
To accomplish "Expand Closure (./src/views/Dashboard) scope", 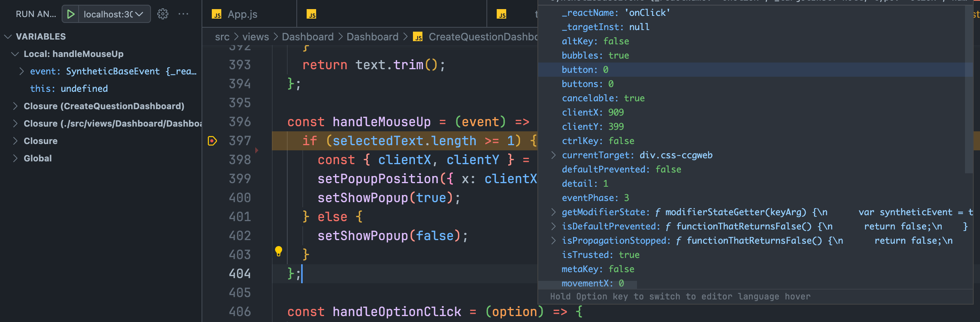I will tap(15, 123).
